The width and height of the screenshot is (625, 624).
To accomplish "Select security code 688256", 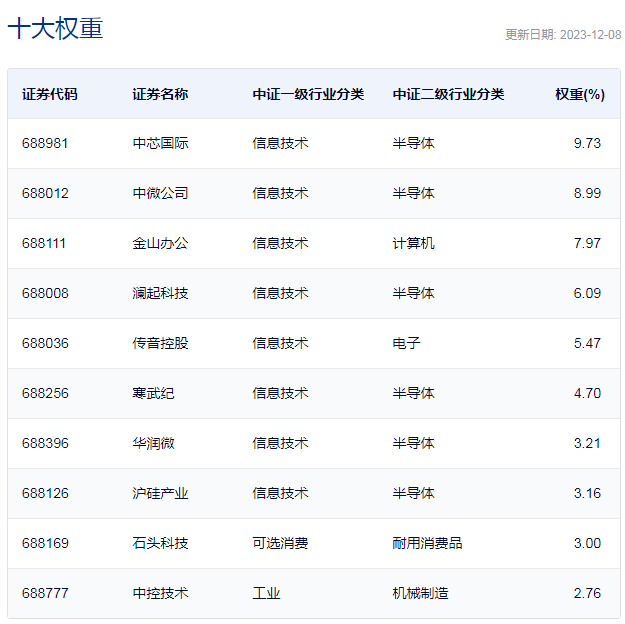I will [45, 394].
